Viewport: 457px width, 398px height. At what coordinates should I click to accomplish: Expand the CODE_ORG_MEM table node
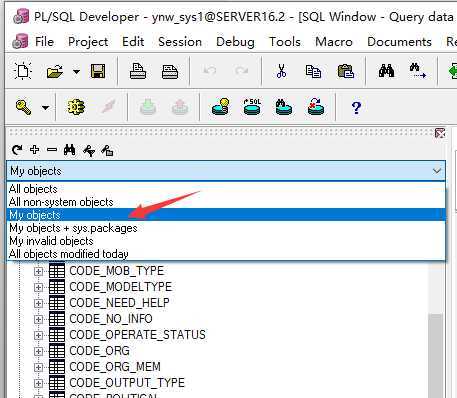point(38,367)
